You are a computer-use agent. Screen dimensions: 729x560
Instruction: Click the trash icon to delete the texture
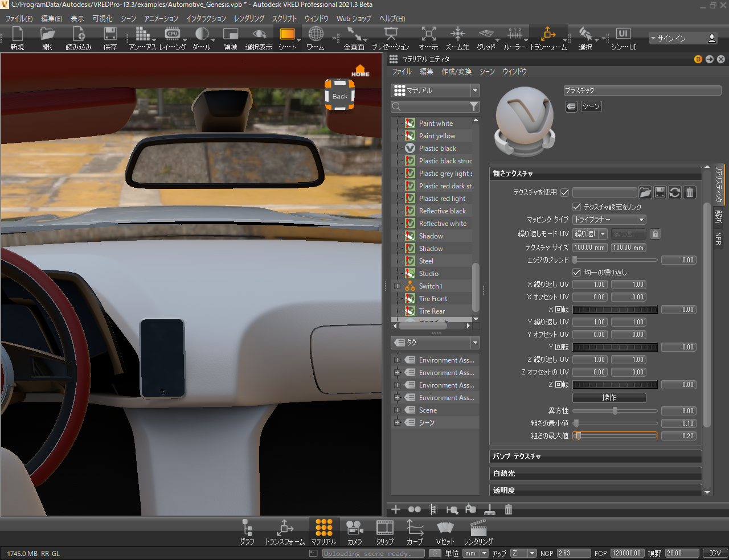pos(689,192)
